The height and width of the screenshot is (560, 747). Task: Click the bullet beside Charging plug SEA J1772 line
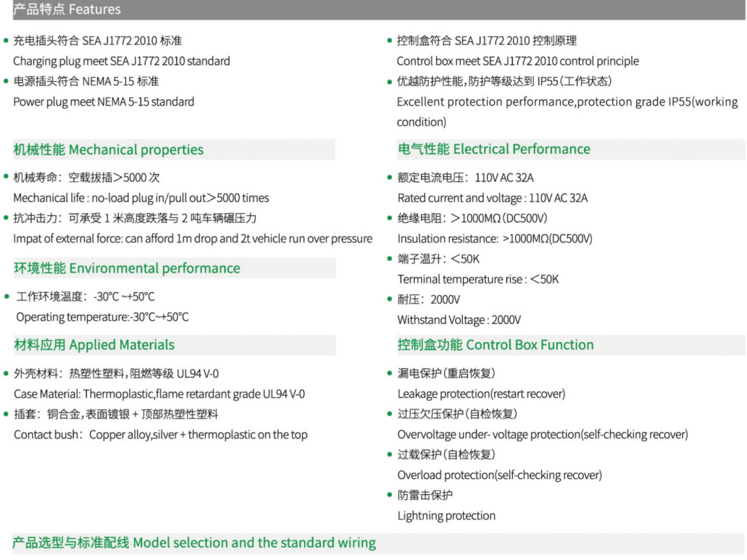click(x=7, y=41)
